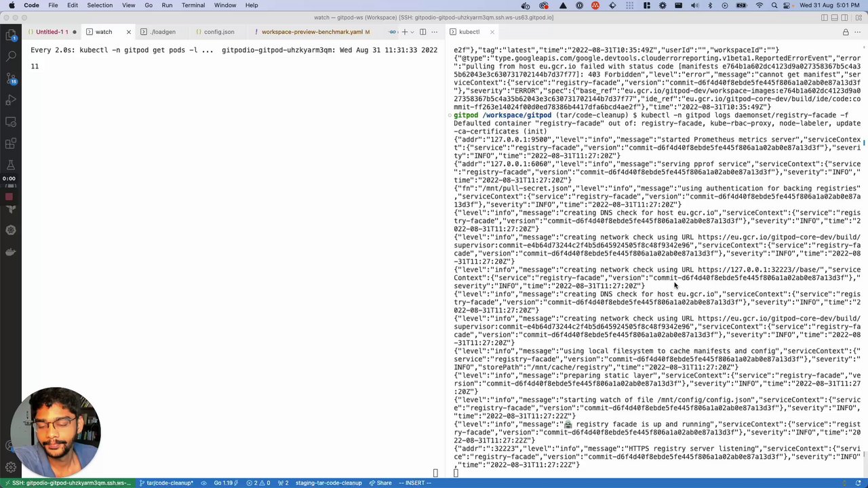The height and width of the screenshot is (488, 868).
Task: Click the new terminal plus button
Action: point(404,32)
